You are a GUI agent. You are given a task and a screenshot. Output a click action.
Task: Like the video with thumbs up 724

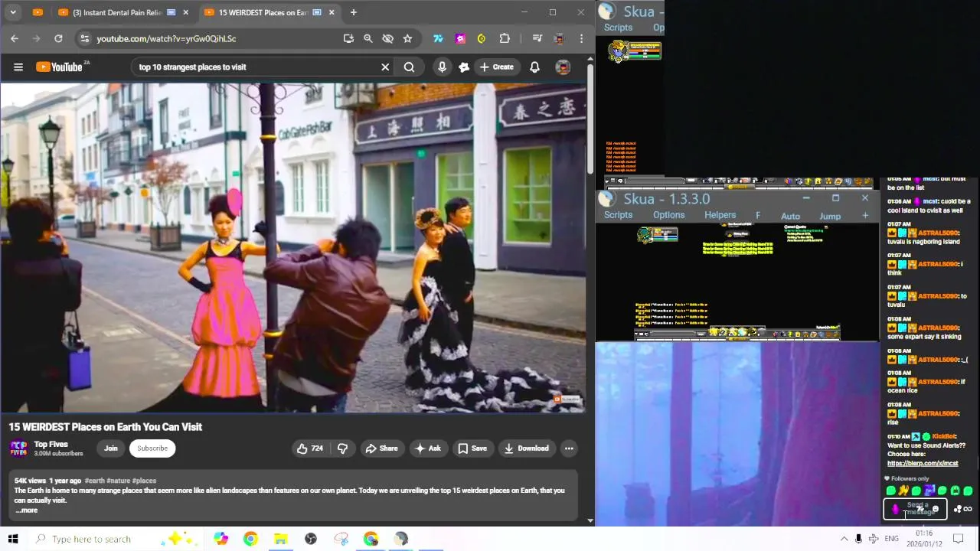coord(310,448)
